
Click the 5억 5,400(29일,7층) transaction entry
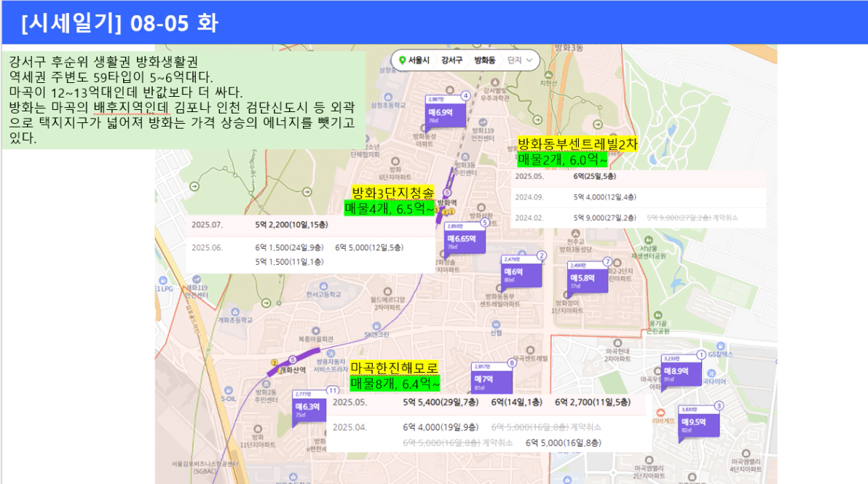click(441, 402)
